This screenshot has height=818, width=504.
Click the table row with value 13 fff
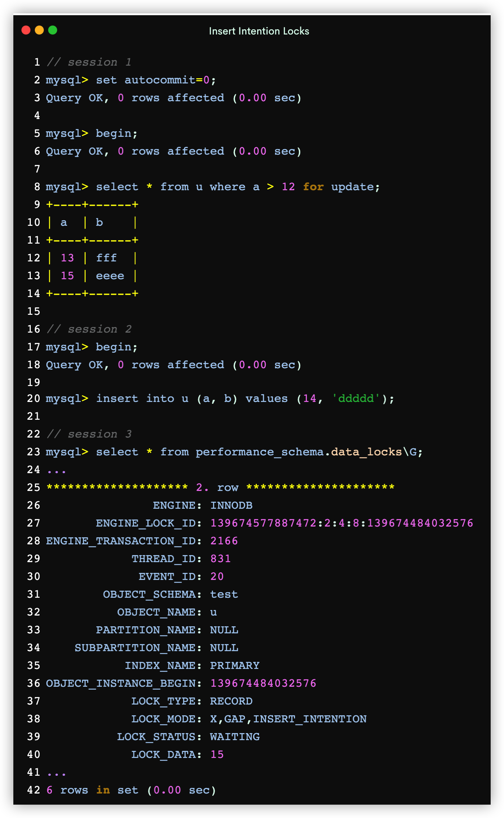pos(92,258)
